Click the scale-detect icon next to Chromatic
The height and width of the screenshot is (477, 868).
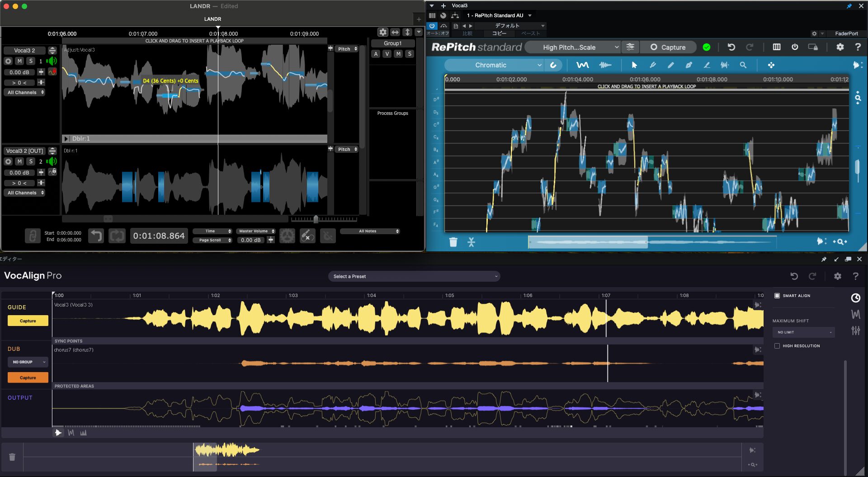553,65
